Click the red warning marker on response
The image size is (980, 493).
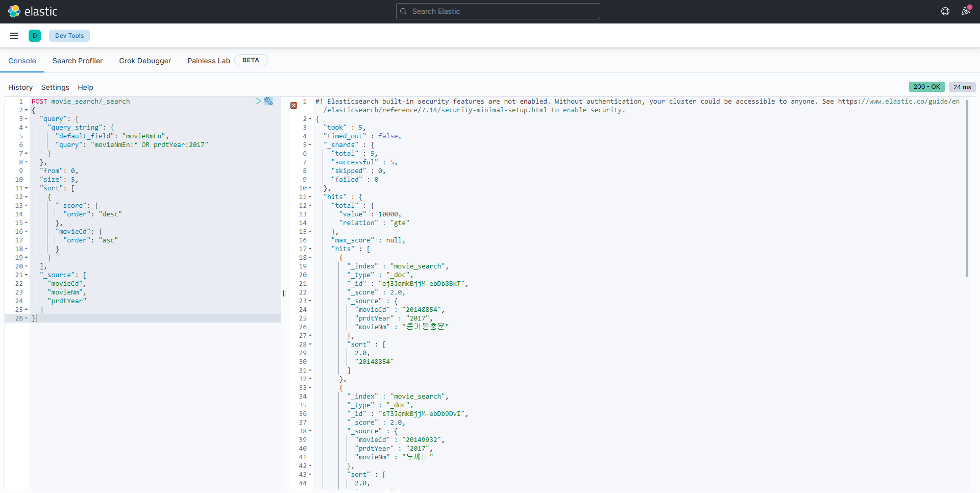coord(294,105)
